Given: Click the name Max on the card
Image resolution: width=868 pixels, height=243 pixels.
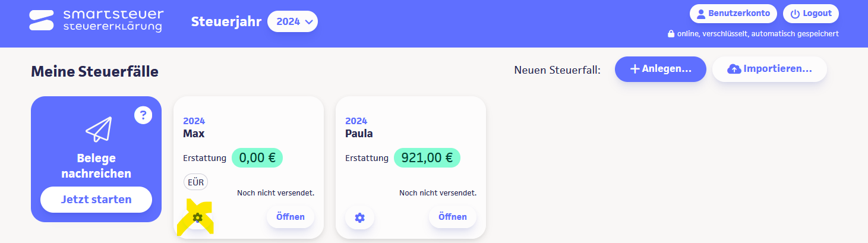Looking at the screenshot, I should (194, 134).
